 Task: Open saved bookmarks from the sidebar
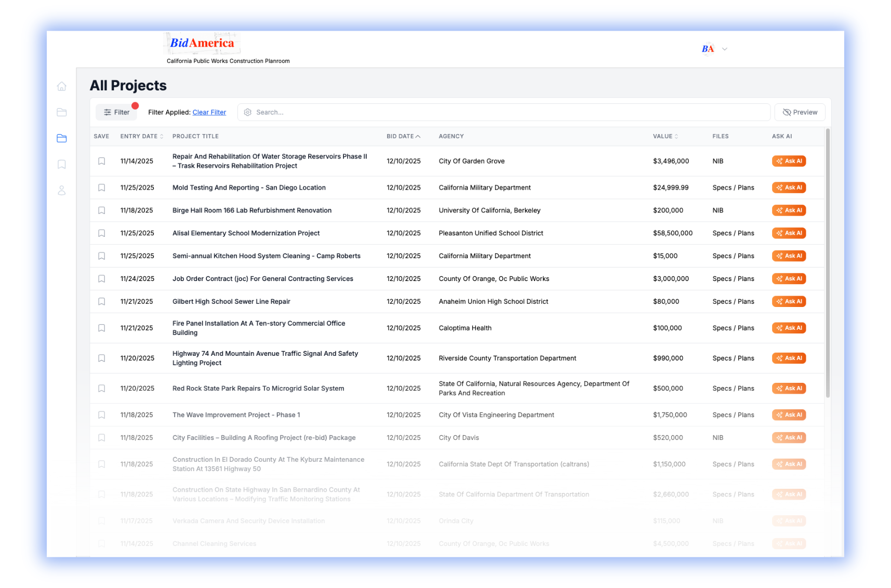coord(62,164)
